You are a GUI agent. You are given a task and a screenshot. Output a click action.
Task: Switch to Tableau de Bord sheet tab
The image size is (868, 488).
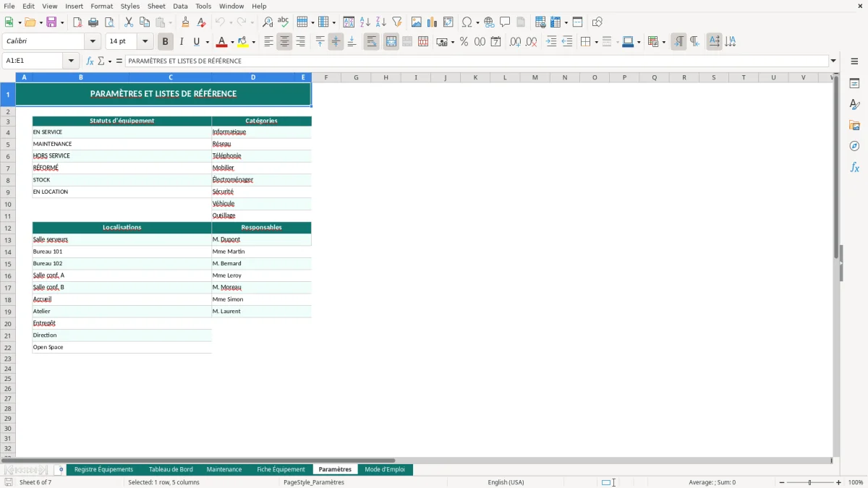point(171,469)
